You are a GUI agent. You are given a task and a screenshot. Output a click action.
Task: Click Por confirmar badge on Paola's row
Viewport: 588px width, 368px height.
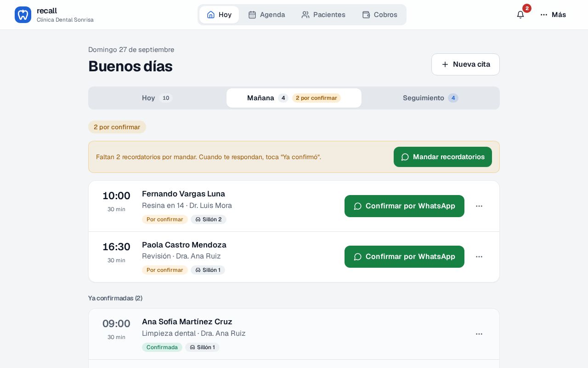165,270
